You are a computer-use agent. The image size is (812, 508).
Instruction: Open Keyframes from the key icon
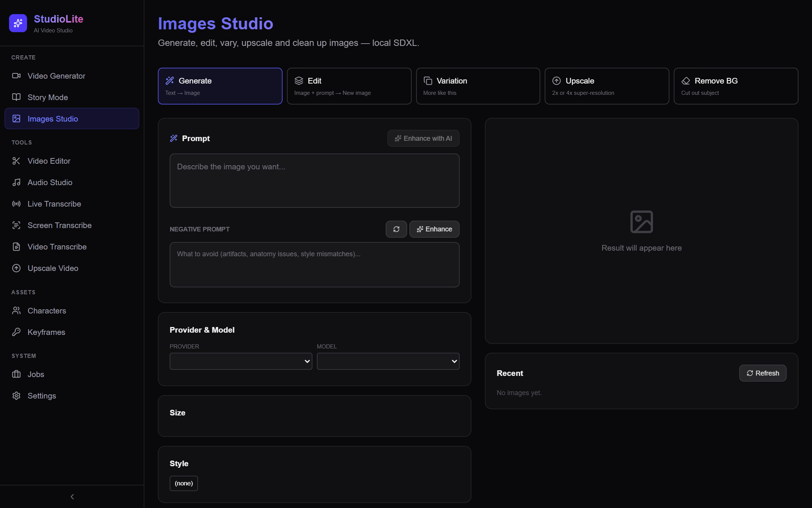pos(16,332)
